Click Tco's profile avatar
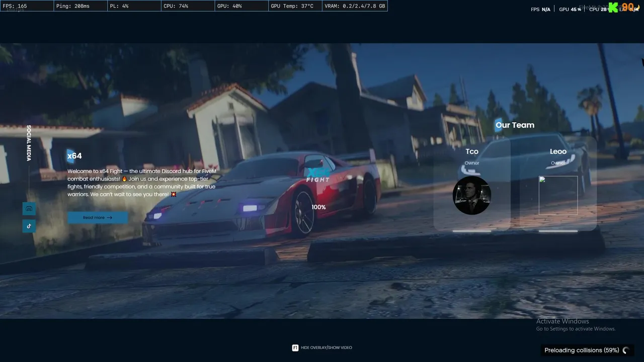644x362 pixels. click(x=472, y=195)
